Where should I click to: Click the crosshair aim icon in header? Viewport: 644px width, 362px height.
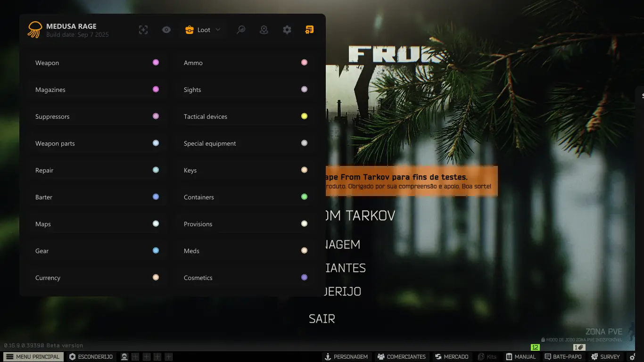click(x=143, y=30)
